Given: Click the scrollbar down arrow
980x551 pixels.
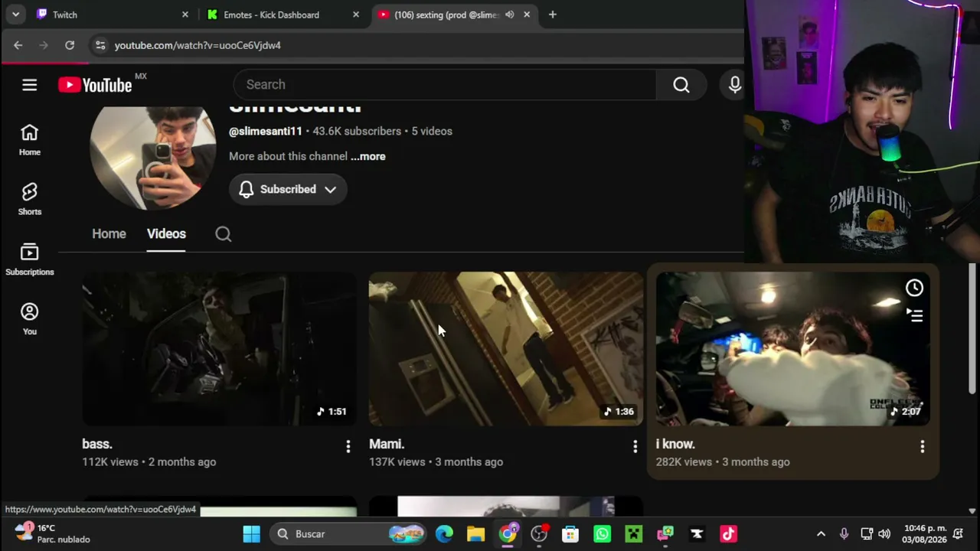Looking at the screenshot, I should point(972,510).
